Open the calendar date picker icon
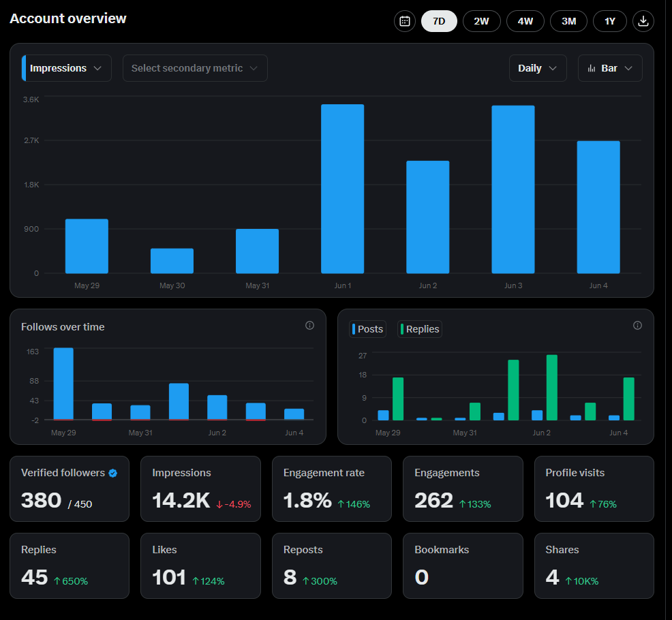 (405, 21)
